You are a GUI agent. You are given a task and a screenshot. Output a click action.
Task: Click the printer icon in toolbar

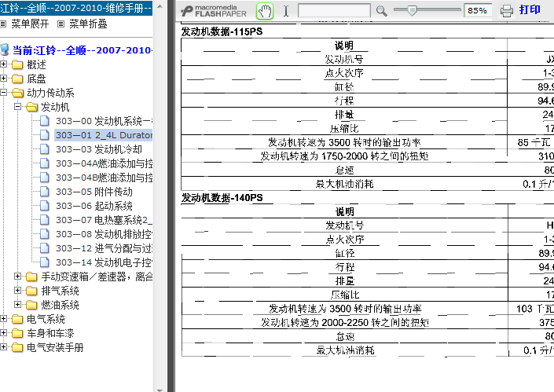(506, 11)
